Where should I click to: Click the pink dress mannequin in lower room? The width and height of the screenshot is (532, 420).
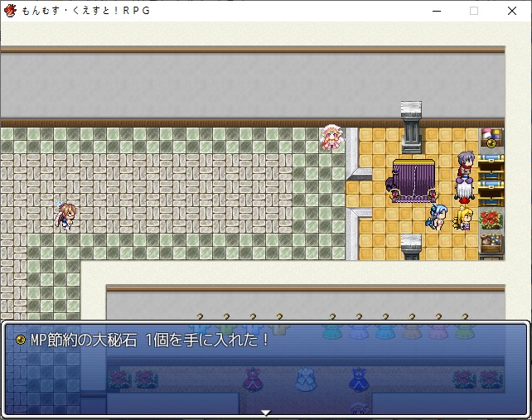pos(253,379)
